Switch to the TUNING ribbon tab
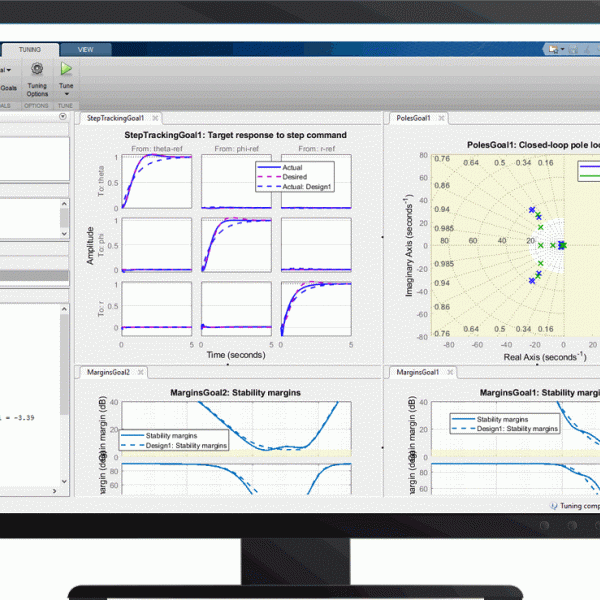600x600 pixels. (28, 48)
